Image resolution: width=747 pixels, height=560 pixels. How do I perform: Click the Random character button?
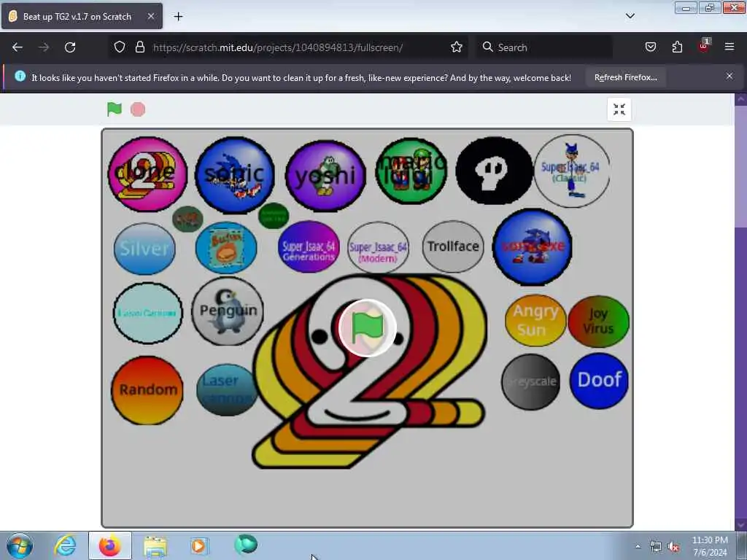[x=147, y=390]
